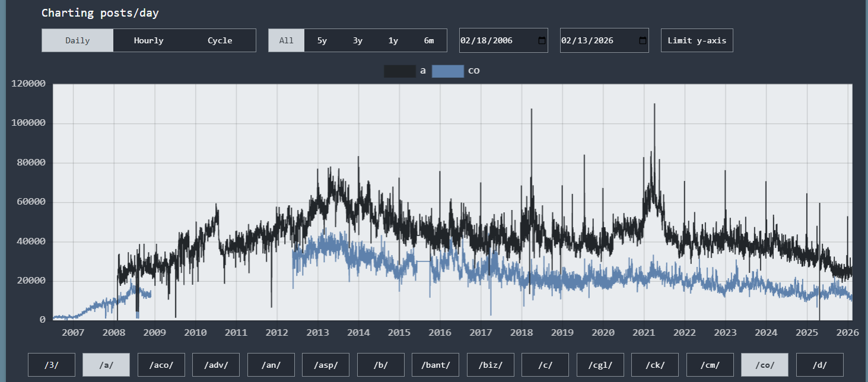868x382 pixels.
Task: Toggle the /a/ board button
Action: tap(106, 365)
